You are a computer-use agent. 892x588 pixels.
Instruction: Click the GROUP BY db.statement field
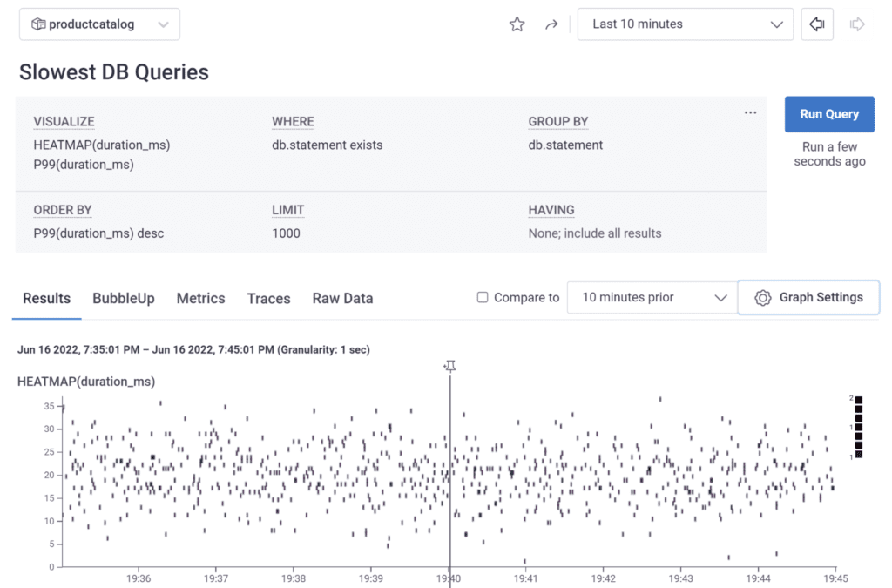pos(565,145)
